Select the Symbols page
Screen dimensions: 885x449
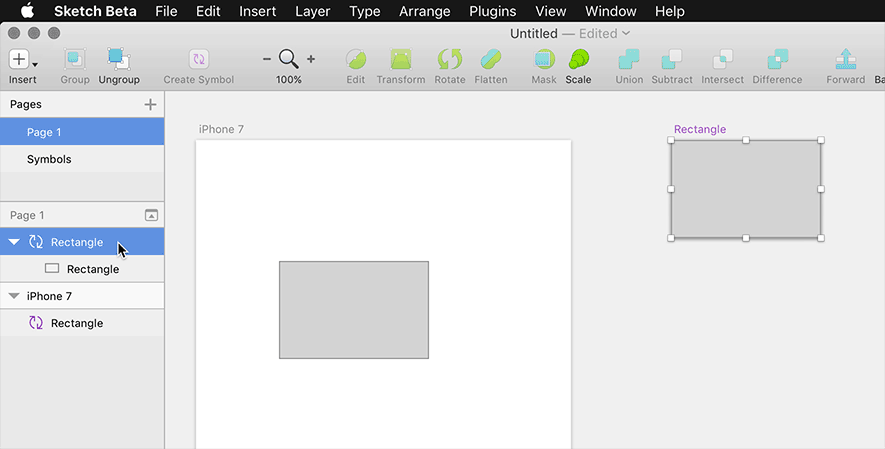[82, 159]
